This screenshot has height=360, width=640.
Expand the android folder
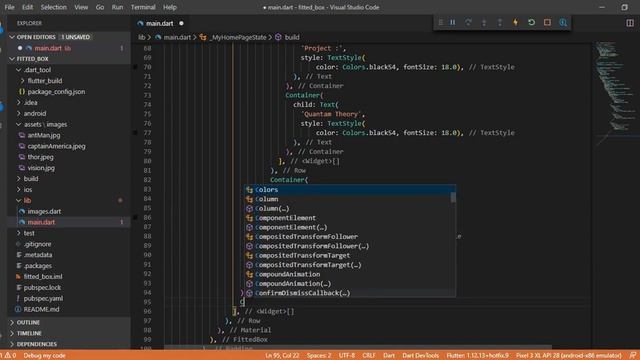18,113
